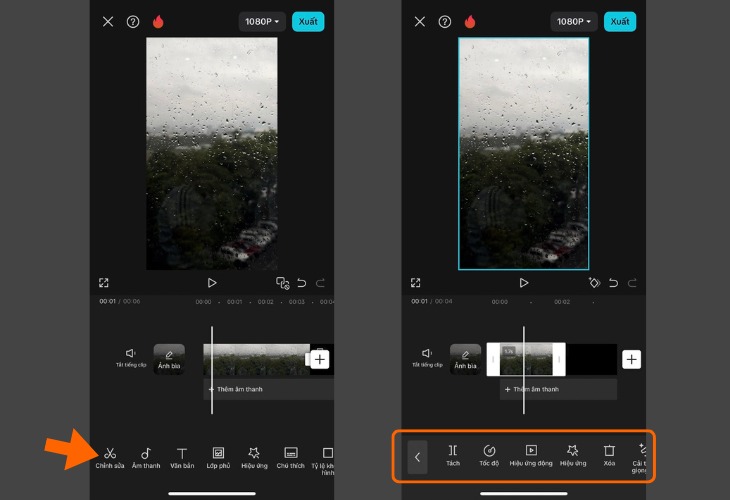This screenshot has height=500, width=730.
Task: Tap the Âm thanh music note icon
Action: click(146, 455)
